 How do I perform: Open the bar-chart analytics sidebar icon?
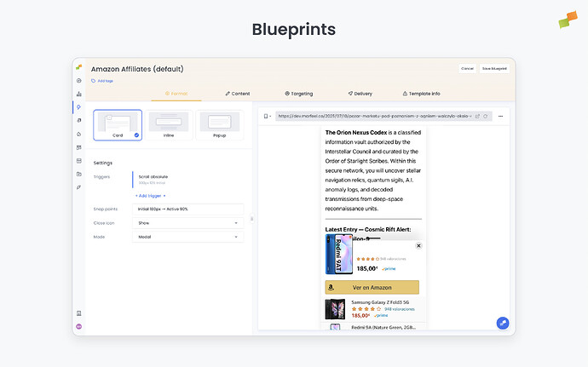click(x=78, y=94)
